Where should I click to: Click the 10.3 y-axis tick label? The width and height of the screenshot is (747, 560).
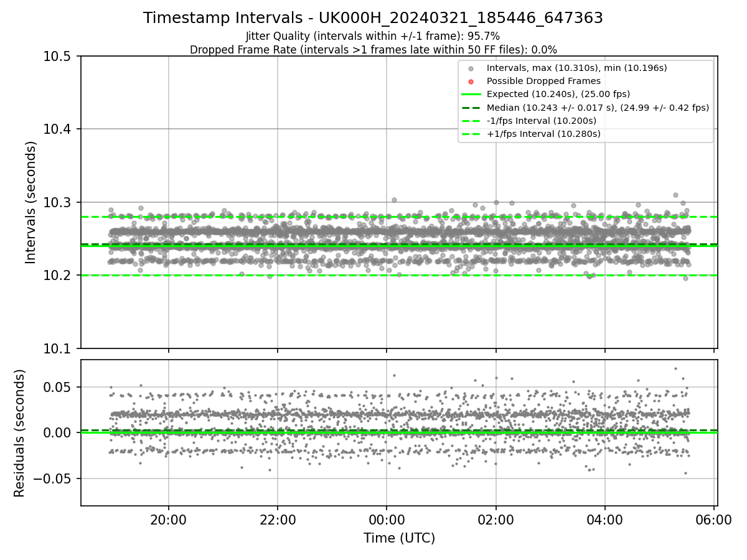59,203
